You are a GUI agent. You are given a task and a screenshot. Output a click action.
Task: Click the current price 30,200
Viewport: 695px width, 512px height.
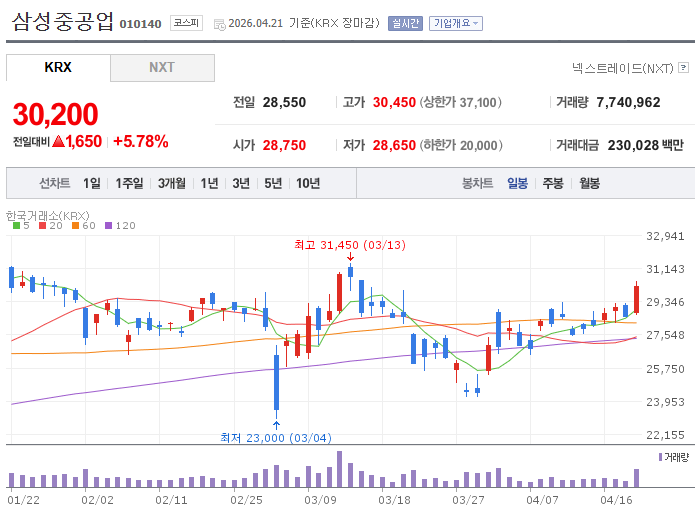(55, 114)
